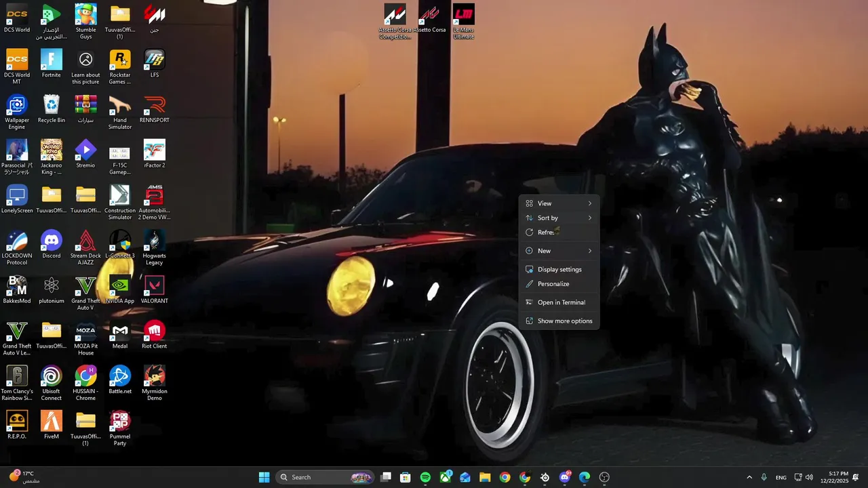
Task: Select the Stream Dock AJAZZ icon
Action: click(x=85, y=247)
